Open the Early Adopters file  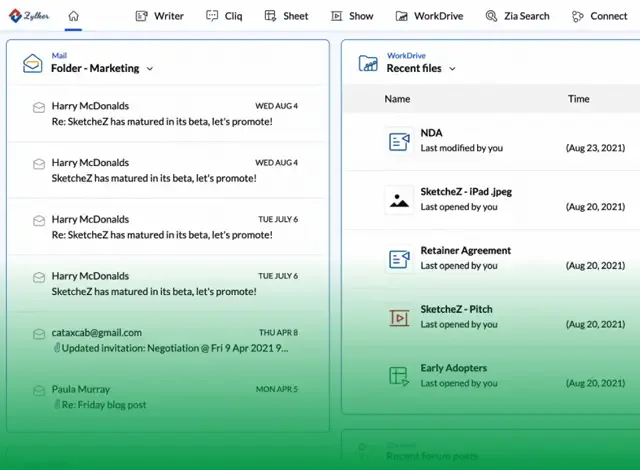pyautogui.click(x=453, y=368)
